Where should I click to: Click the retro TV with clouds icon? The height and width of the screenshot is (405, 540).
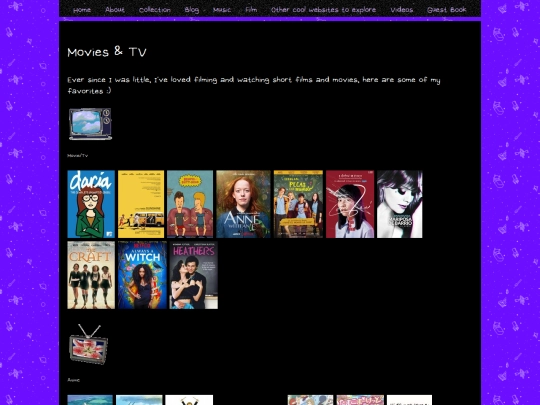pos(90,124)
